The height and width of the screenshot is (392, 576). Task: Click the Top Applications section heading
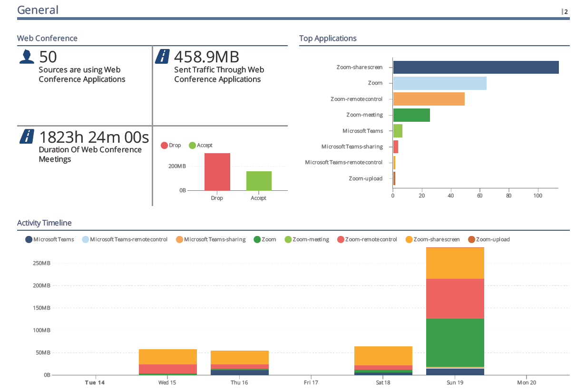pyautogui.click(x=328, y=39)
